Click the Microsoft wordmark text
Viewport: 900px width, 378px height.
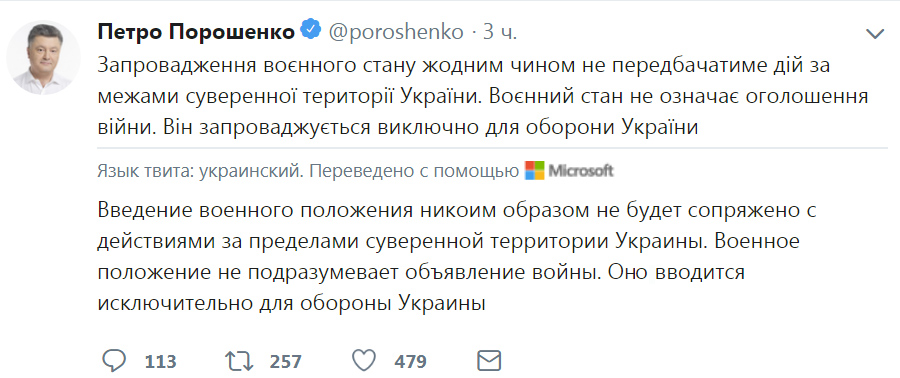click(581, 170)
